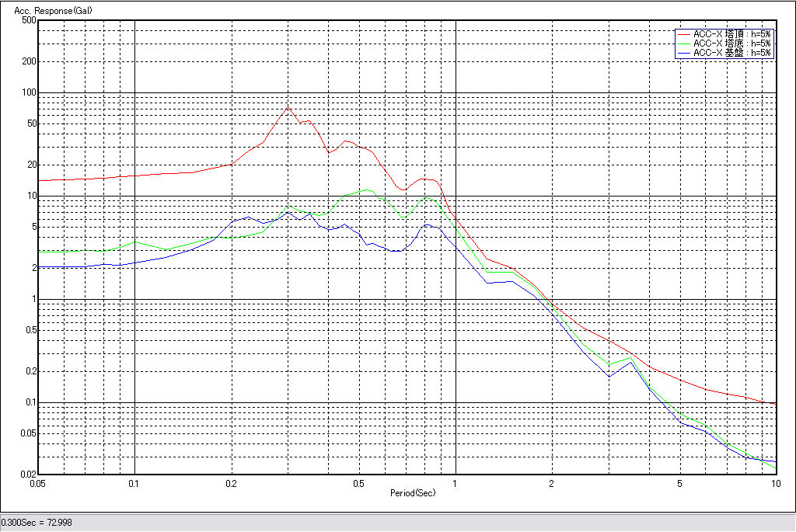Click the 500 label on the vertical axis
Image resolution: width=796 pixels, height=532 pixels.
coord(29,21)
